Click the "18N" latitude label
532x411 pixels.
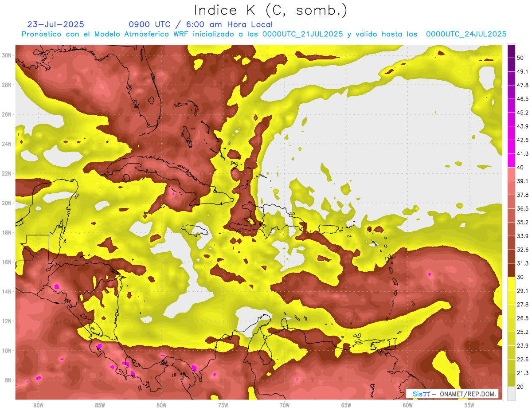[7, 232]
